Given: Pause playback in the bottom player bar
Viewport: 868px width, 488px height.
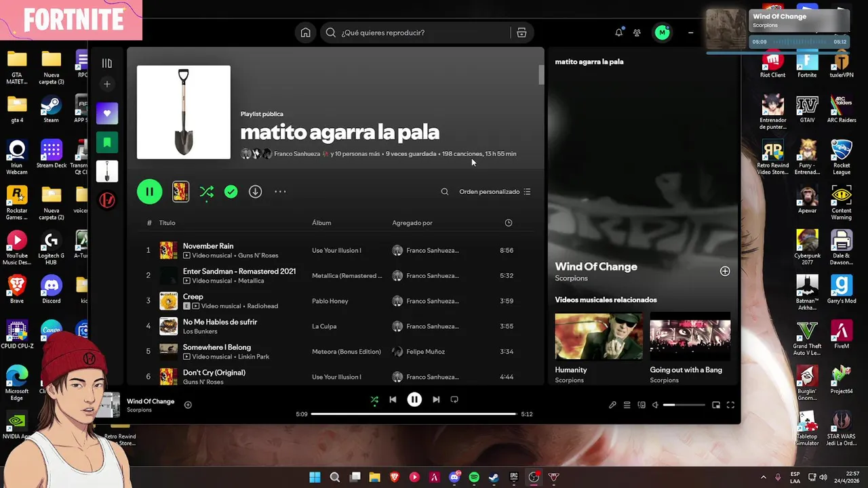Looking at the screenshot, I should click(414, 400).
